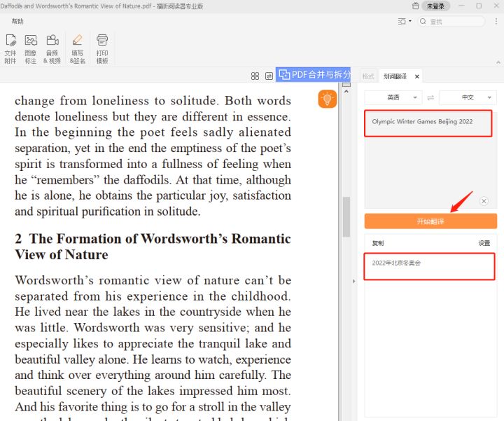
Task: Select the Image Annotation (图像标注) tool
Action: [31, 48]
